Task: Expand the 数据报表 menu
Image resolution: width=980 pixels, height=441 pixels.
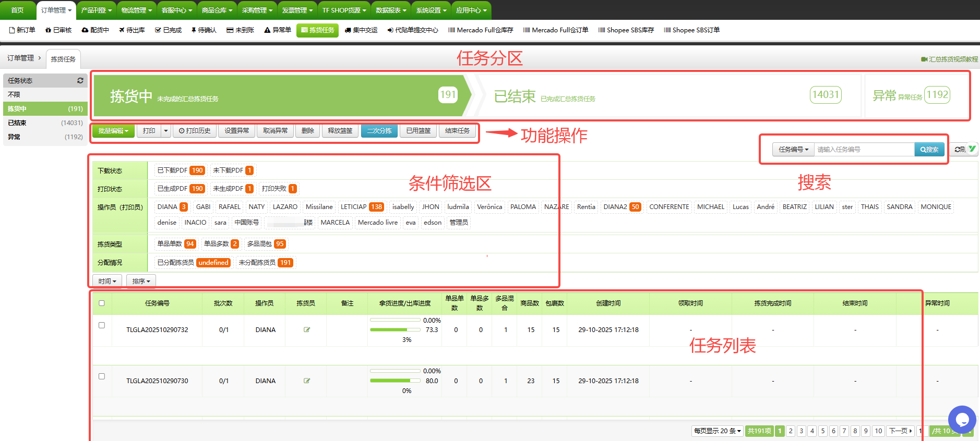Action: (x=390, y=10)
